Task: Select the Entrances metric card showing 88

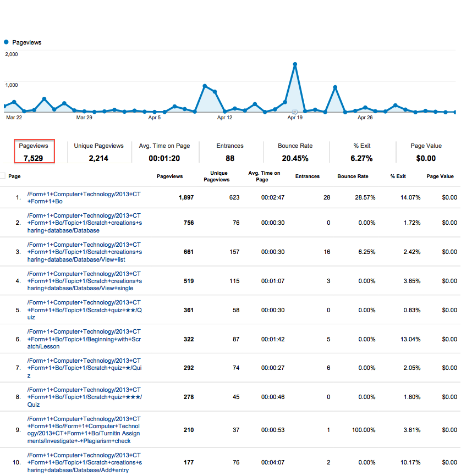Action: tap(230, 150)
